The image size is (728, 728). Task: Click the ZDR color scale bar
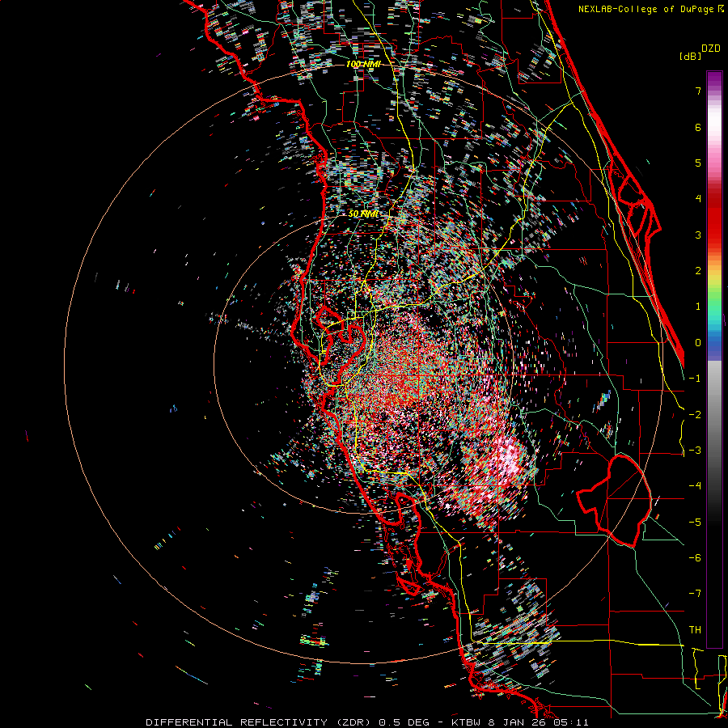714,359
